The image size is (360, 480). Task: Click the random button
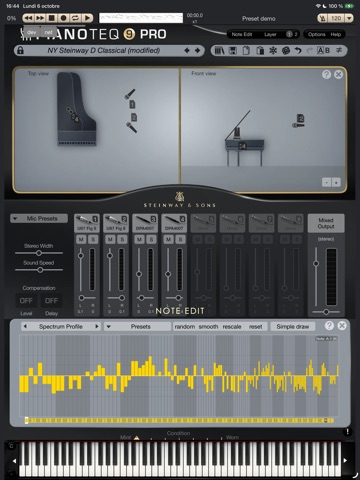coord(185,327)
